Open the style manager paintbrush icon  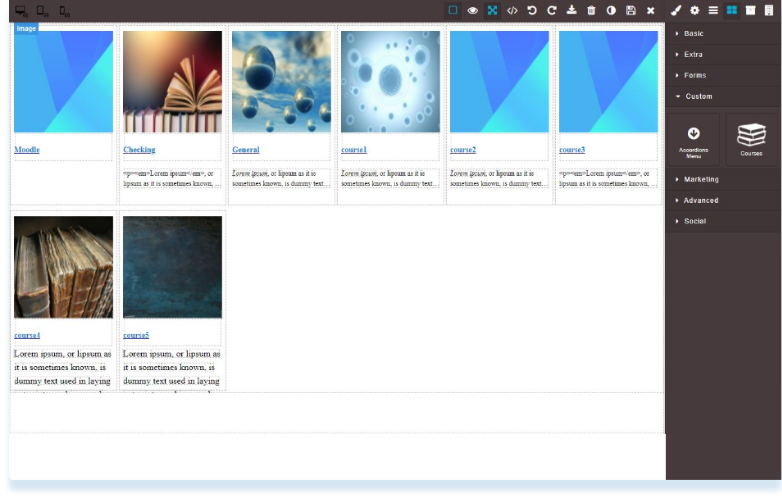click(x=676, y=10)
